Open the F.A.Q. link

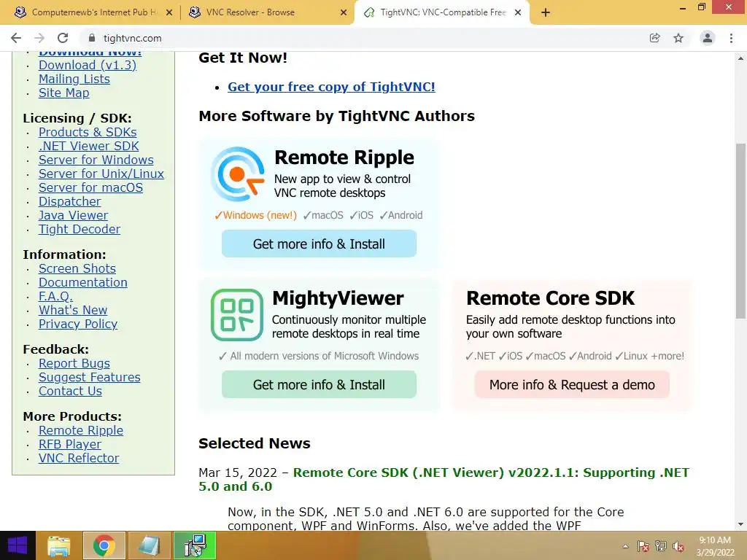coord(55,296)
